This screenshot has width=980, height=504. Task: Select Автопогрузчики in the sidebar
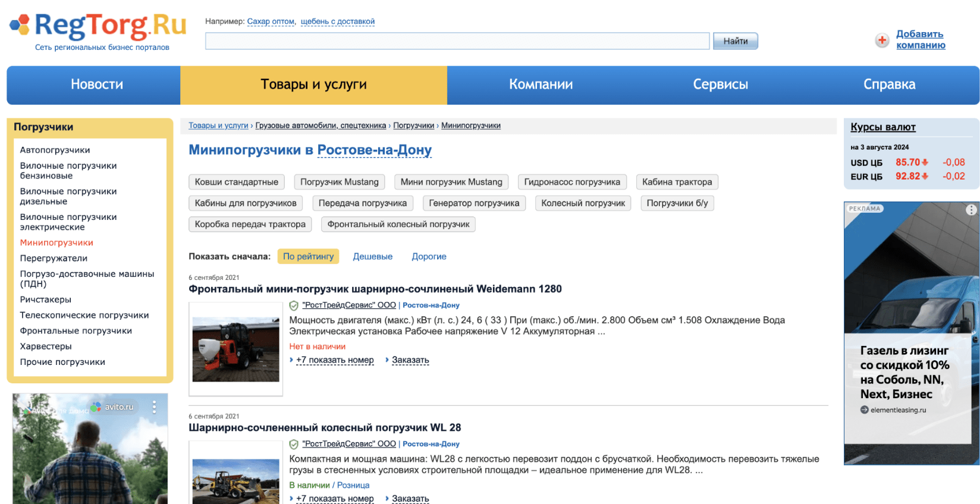pos(55,150)
